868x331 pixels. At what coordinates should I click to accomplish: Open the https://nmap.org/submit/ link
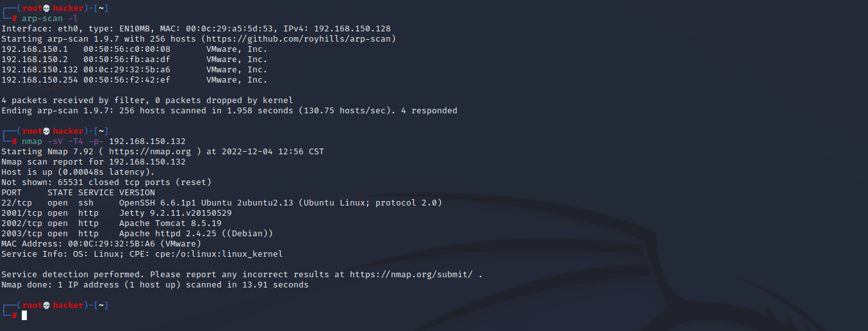click(x=411, y=275)
